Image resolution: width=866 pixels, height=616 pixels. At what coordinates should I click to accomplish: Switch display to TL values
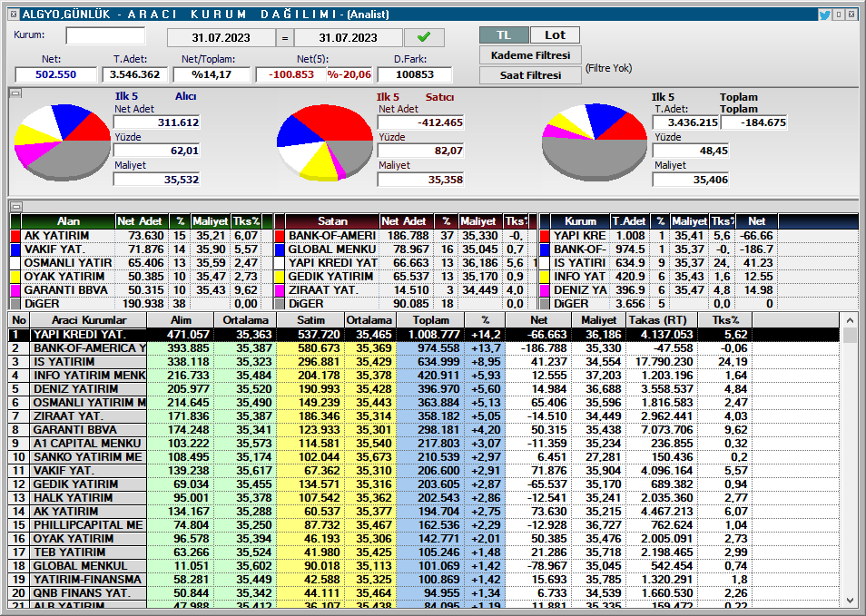click(x=504, y=35)
